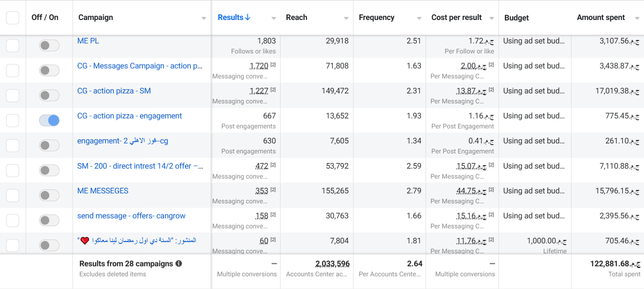
Task: Click the results value 667 post engagements
Action: (x=269, y=116)
